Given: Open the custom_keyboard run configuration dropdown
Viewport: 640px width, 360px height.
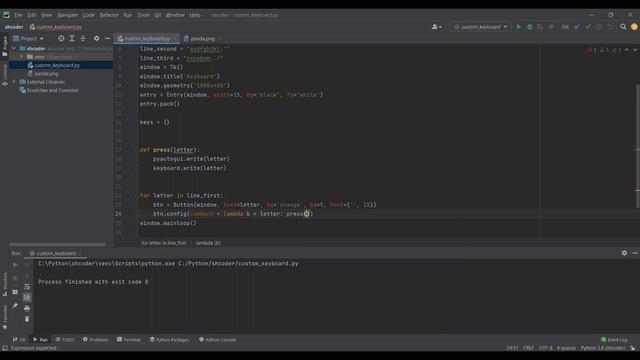Looking at the screenshot, I should 480,27.
